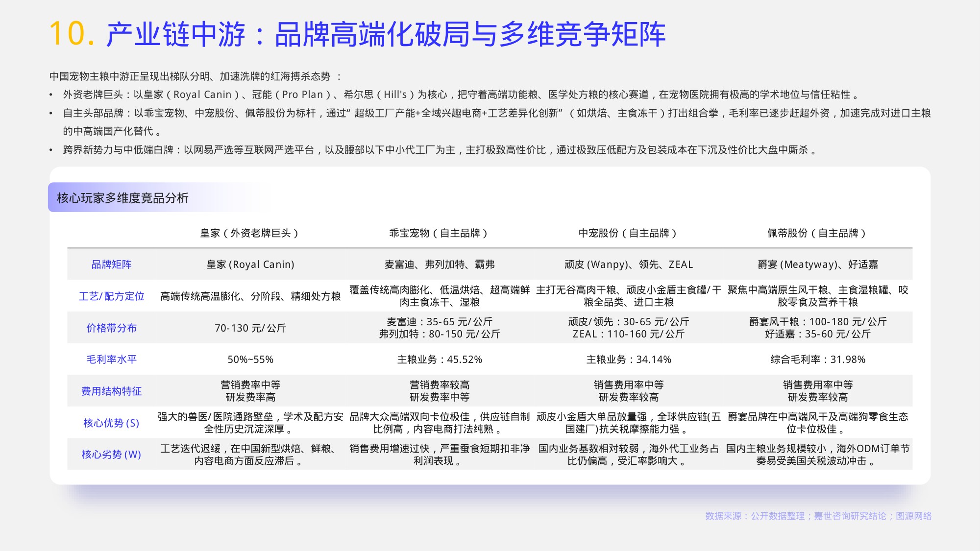Select gross margin cell 50%~55%
This screenshot has height=551, width=980.
pyautogui.click(x=250, y=359)
